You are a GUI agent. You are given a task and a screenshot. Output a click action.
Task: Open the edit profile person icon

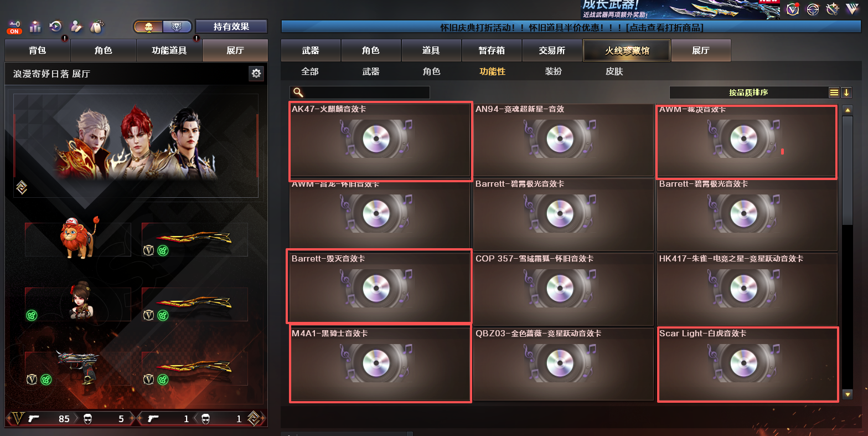[76, 26]
